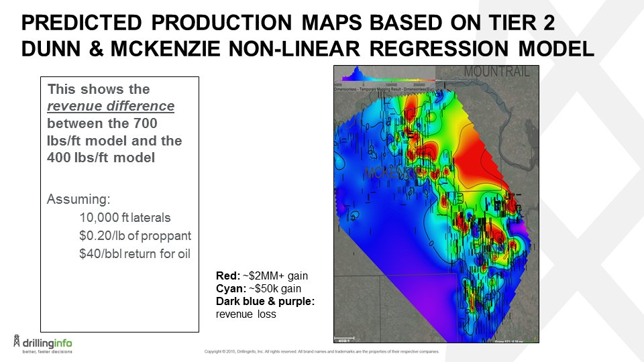Select the slide title 'PREDICTED PRODUCTION MAPS BASED ON TIER 2'

(288, 23)
